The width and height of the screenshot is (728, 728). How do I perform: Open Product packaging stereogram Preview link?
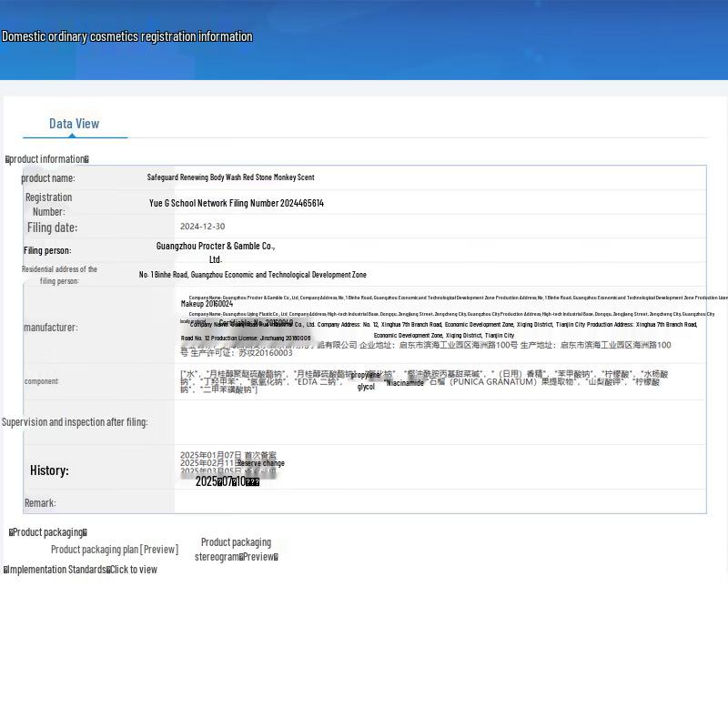[x=236, y=550]
